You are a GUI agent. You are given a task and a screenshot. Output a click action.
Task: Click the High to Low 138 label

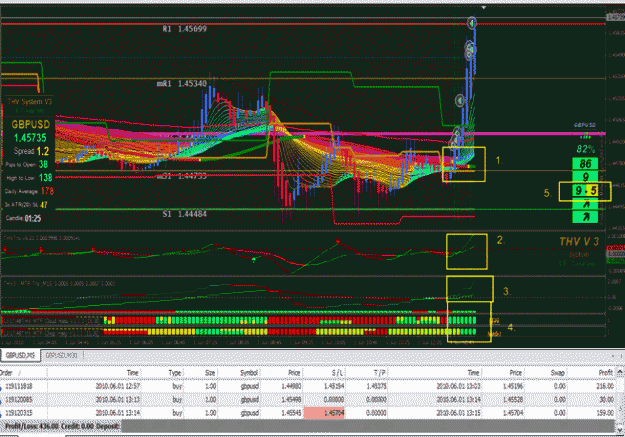pos(29,178)
